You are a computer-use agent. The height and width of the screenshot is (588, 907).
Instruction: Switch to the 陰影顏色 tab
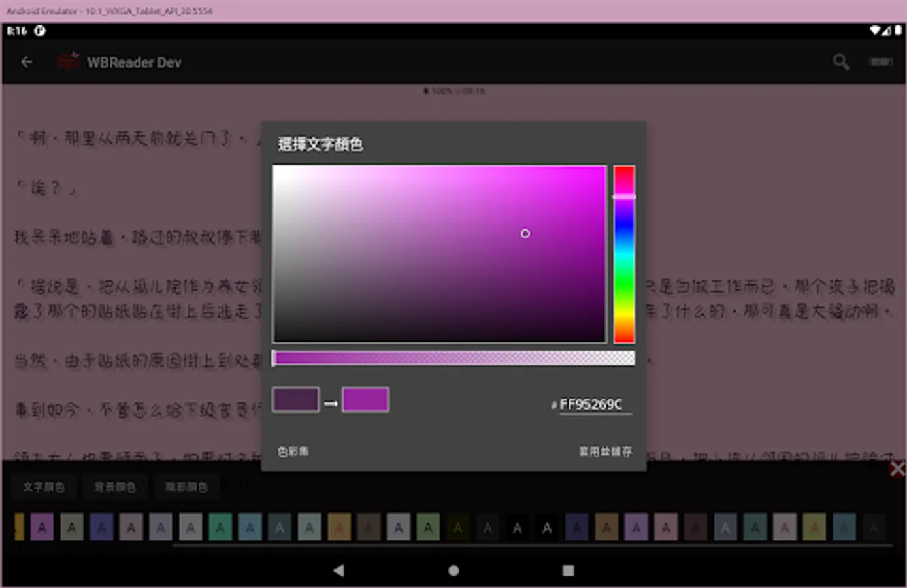186,487
